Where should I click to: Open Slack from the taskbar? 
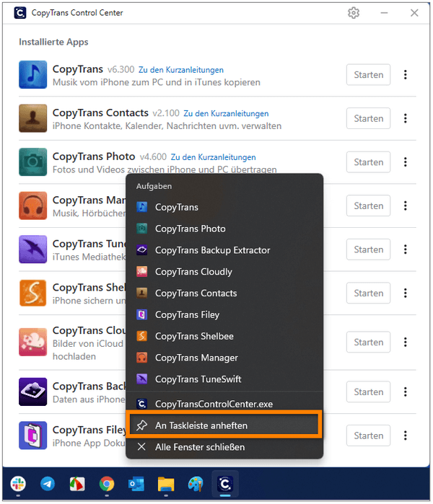coord(18,484)
